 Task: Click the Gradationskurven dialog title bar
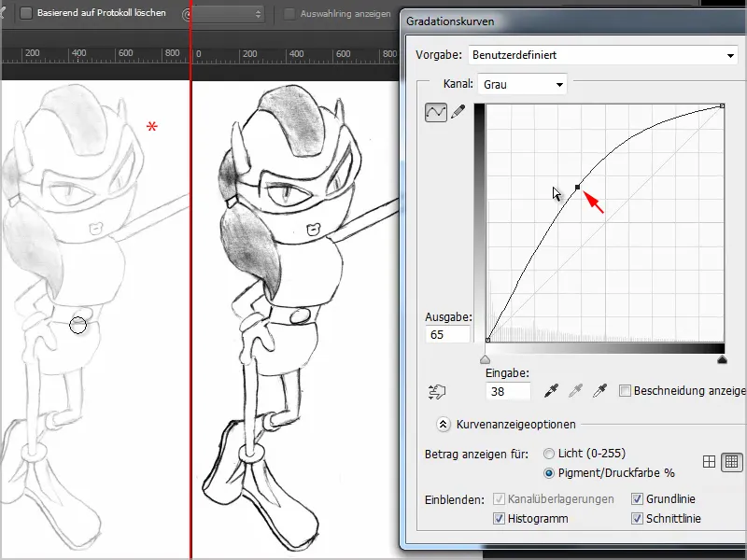574,21
